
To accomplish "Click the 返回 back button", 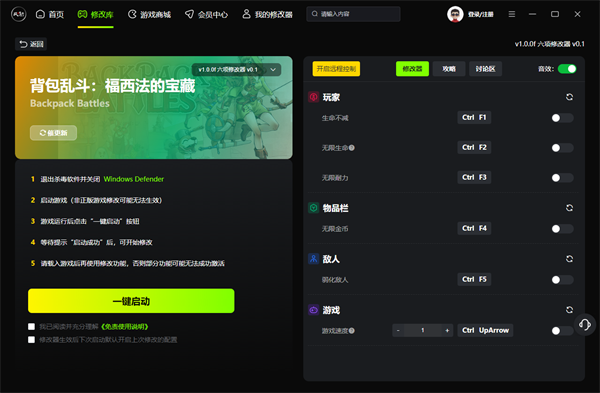I will (x=31, y=44).
